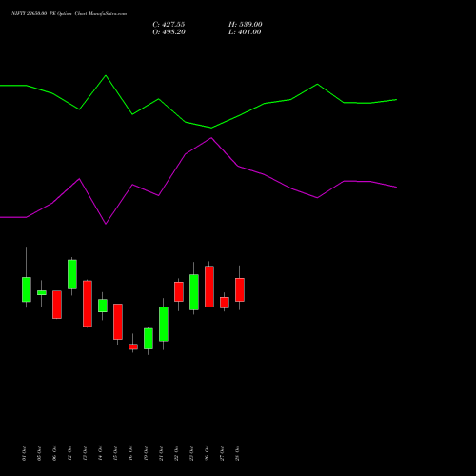Select the 15 Oct date label
The width and height of the screenshot is (476, 476).
point(115,453)
